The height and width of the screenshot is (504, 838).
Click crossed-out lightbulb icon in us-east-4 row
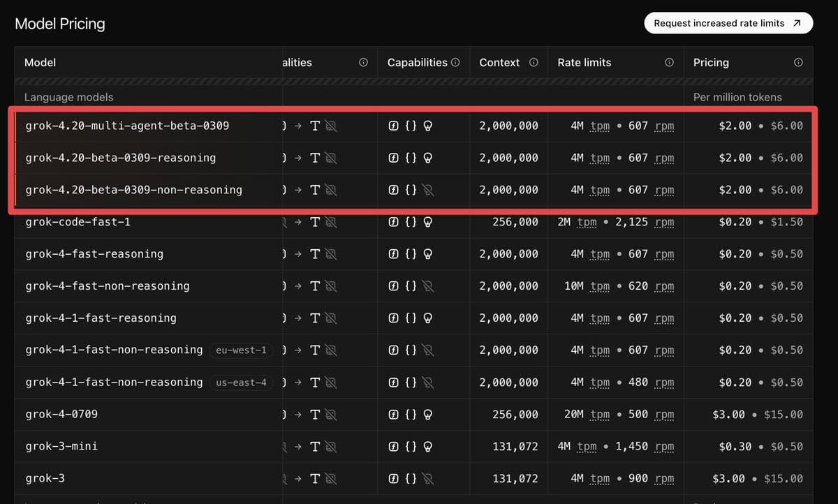tap(428, 383)
